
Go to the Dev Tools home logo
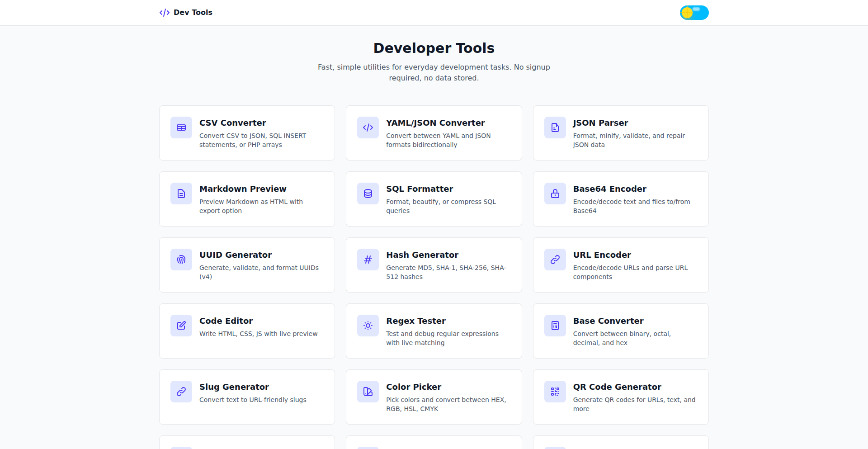coord(186,13)
